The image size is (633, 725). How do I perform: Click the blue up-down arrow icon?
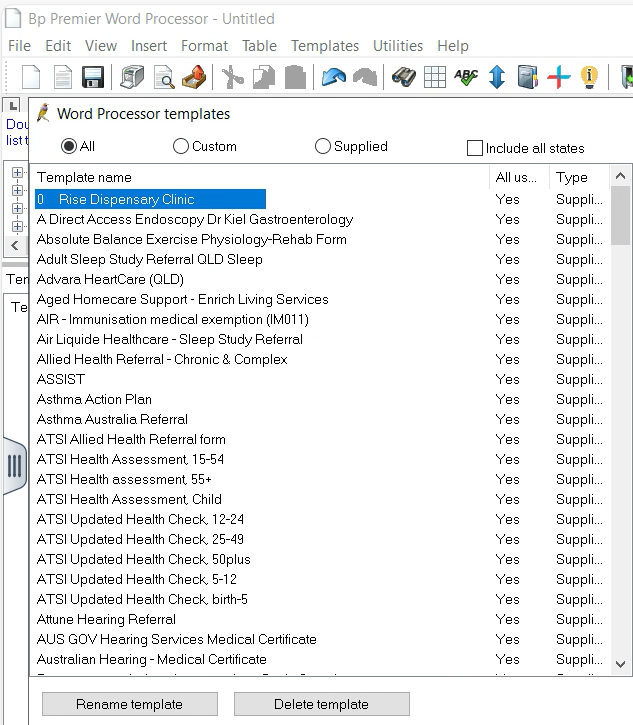(x=497, y=77)
